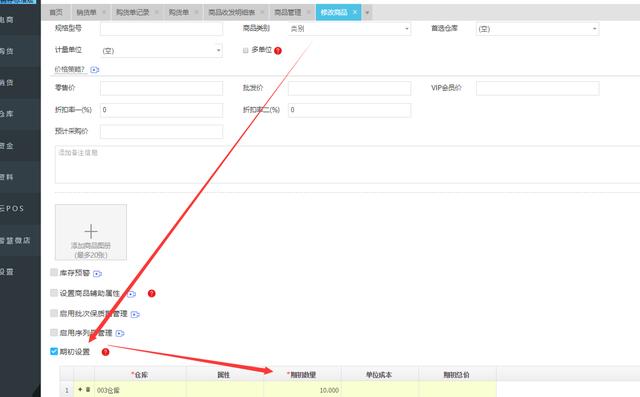Screen dimensions: 640x397
Task: Open the video icon next to 价格策略
Action: tap(95, 70)
